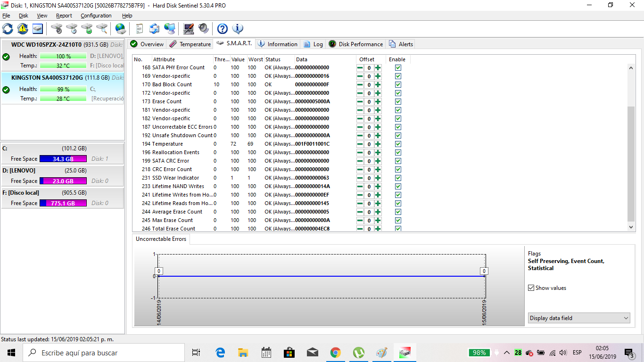This screenshot has height=362, width=644.
Task: Click the scroll down arrow of attribute list
Action: coord(632,227)
